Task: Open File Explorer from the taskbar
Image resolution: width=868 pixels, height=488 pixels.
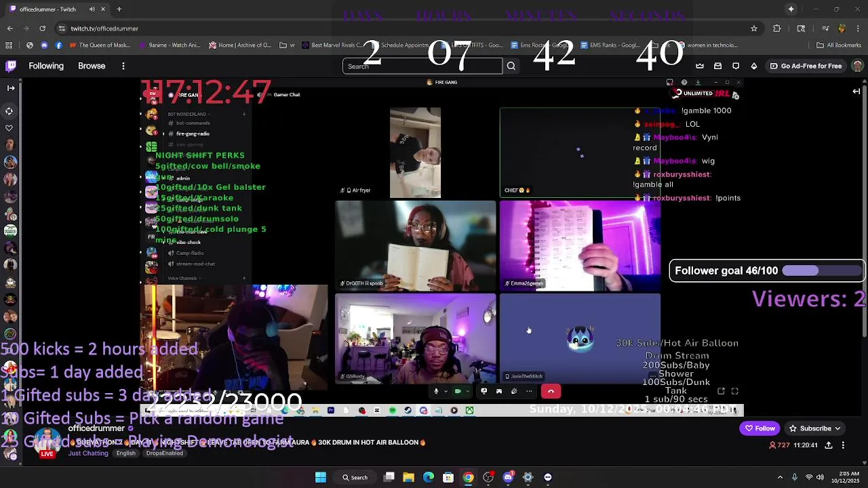Action: pyautogui.click(x=409, y=477)
